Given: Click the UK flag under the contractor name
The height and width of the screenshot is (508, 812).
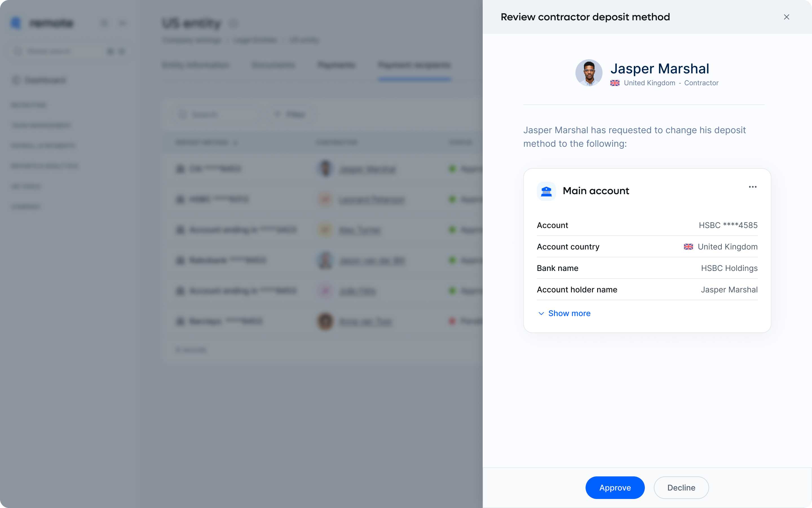Looking at the screenshot, I should pyautogui.click(x=615, y=83).
